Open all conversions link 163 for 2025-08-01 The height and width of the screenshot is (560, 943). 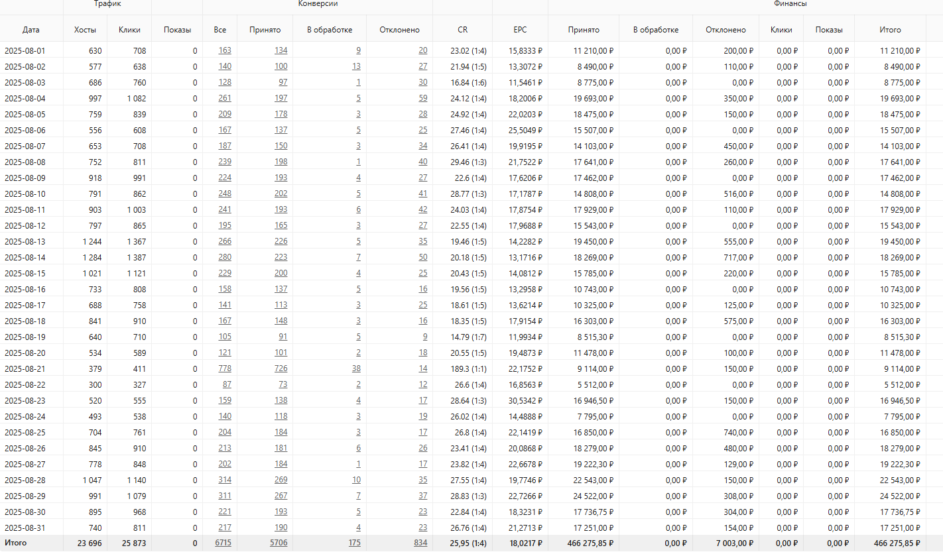[225, 50]
